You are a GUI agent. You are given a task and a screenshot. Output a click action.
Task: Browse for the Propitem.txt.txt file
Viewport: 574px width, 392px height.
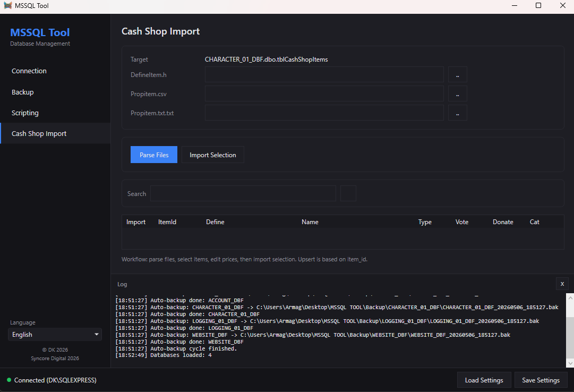[457, 113]
